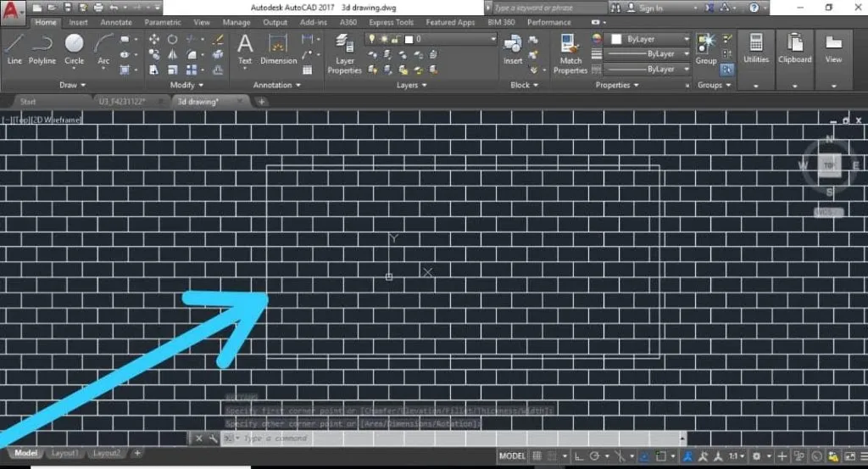Select the Polyline tool
868x469 pixels.
[42, 49]
